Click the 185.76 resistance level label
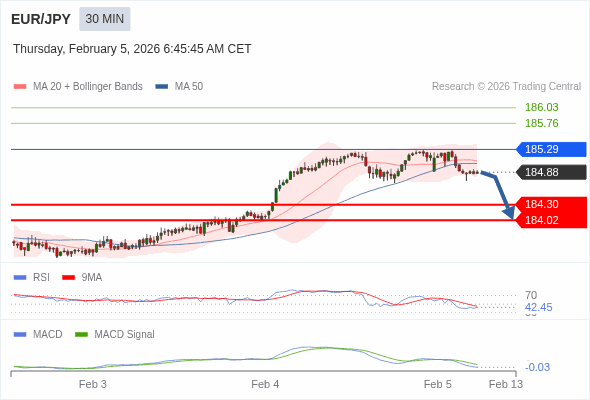Screen dimensions: 590x400 tap(541, 123)
